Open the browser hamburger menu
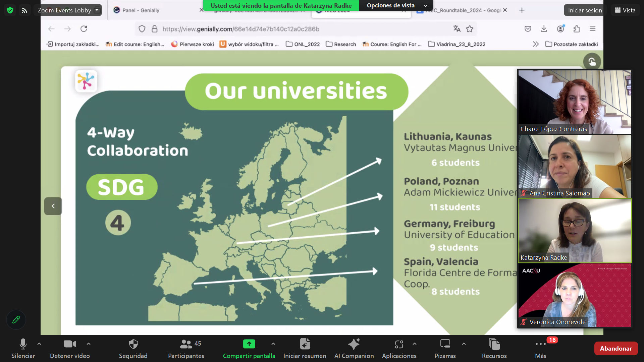This screenshot has width=644, height=362. tap(593, 29)
